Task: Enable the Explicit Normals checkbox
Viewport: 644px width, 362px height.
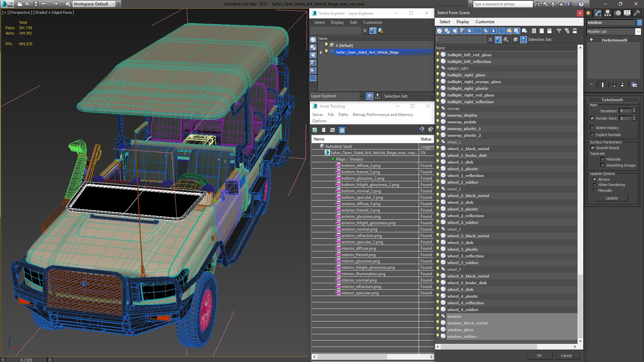Action: [x=592, y=135]
